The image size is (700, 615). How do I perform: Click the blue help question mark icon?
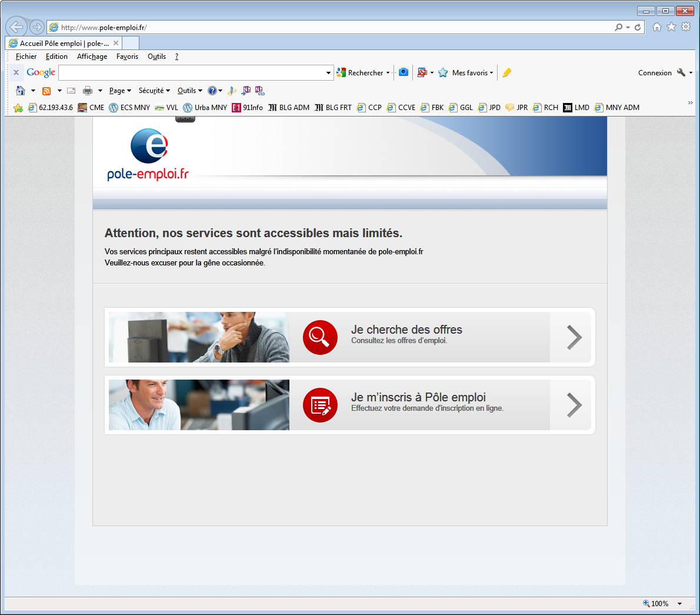(x=212, y=91)
